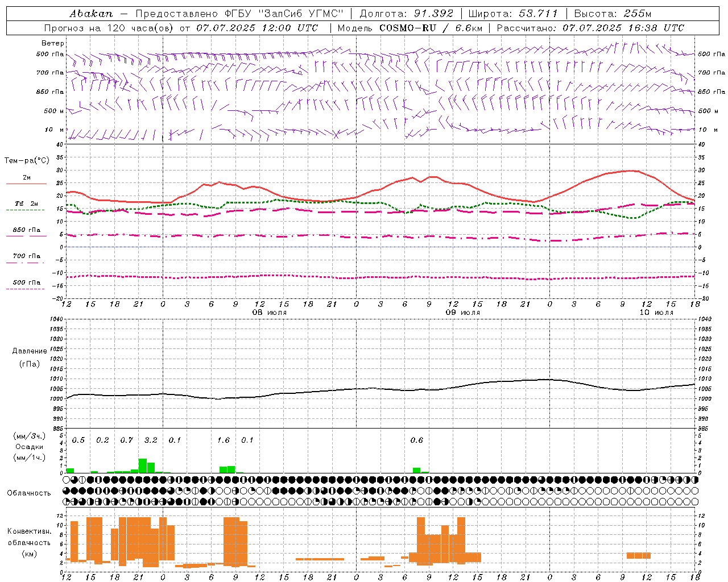The width and height of the screenshot is (728, 582).
Task: Click the '10 июля' date label
Action: 656,313
